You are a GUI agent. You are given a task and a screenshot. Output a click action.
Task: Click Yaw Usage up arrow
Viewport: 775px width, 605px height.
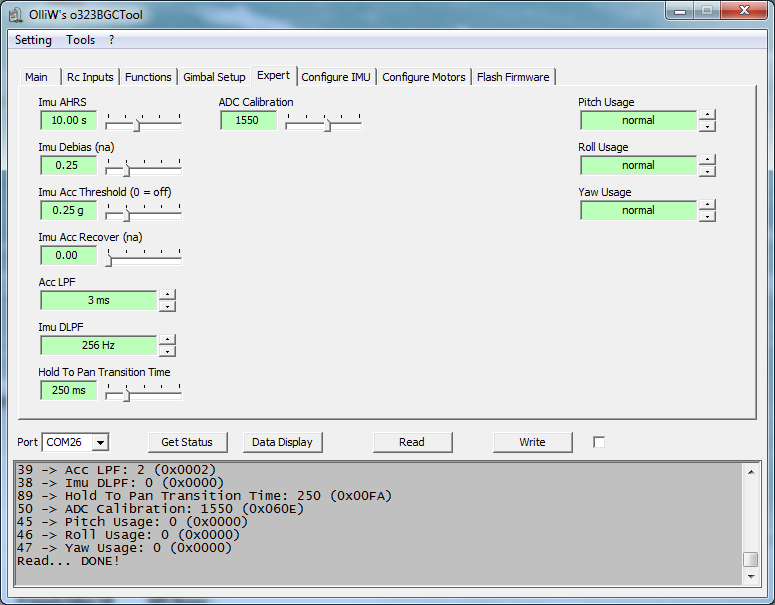pyautogui.click(x=707, y=205)
